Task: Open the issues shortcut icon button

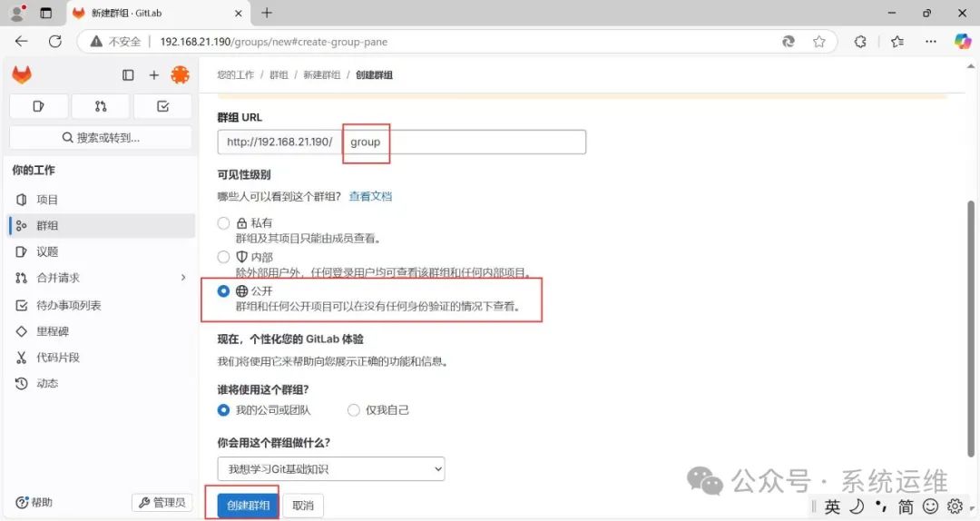Action: (x=38, y=106)
